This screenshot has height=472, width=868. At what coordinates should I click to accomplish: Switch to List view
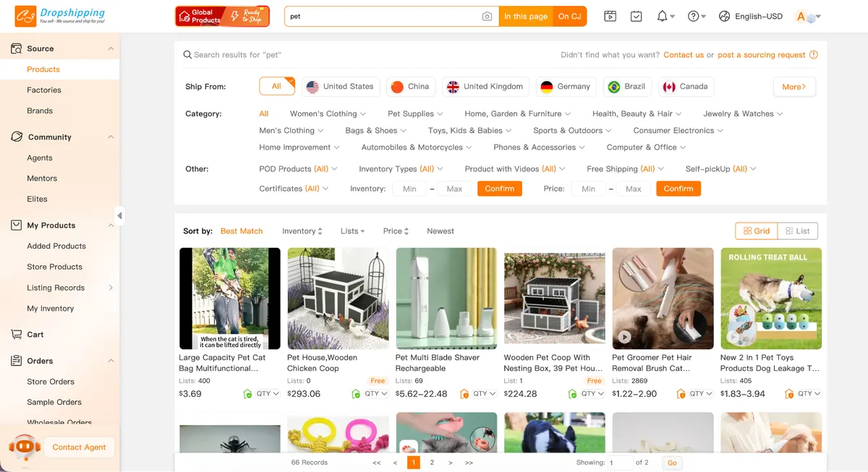797,231
